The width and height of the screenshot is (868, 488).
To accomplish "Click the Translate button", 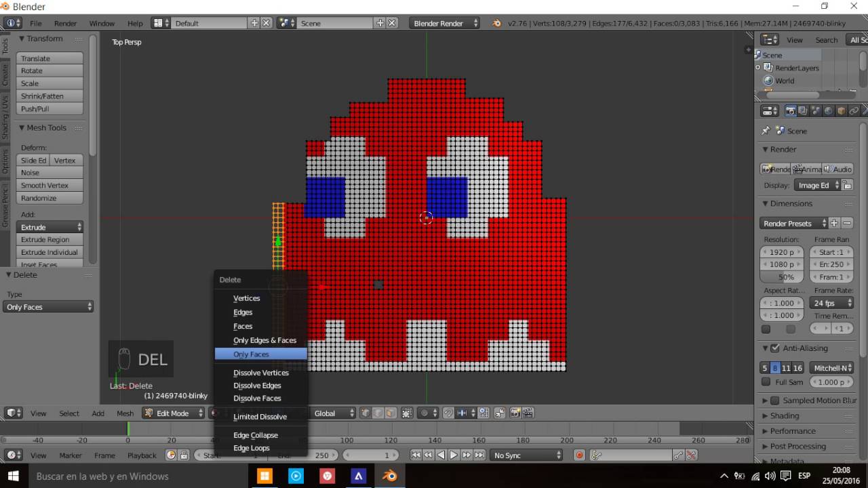I will (x=50, y=58).
